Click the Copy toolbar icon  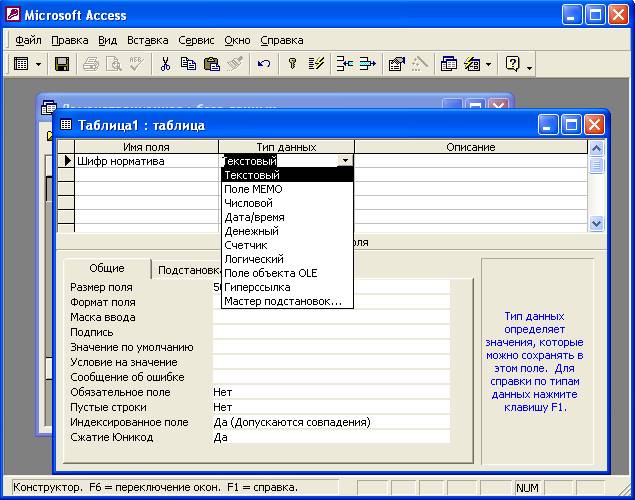188,64
